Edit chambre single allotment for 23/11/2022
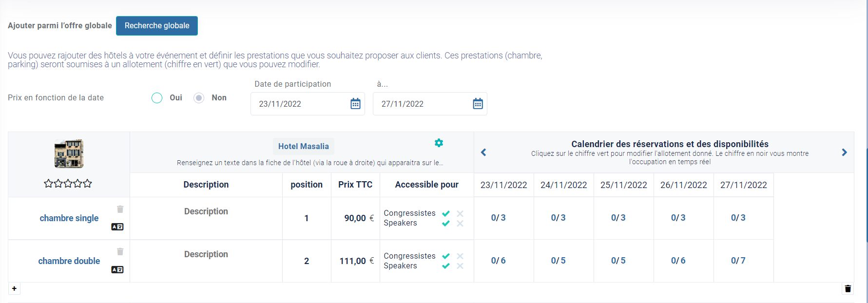Viewport: 868px width, 303px height. (x=498, y=218)
